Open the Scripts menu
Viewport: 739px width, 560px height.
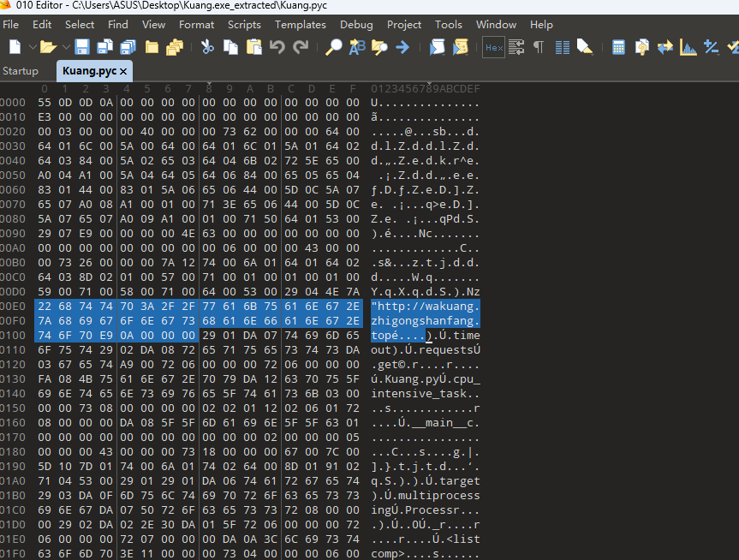tap(244, 25)
